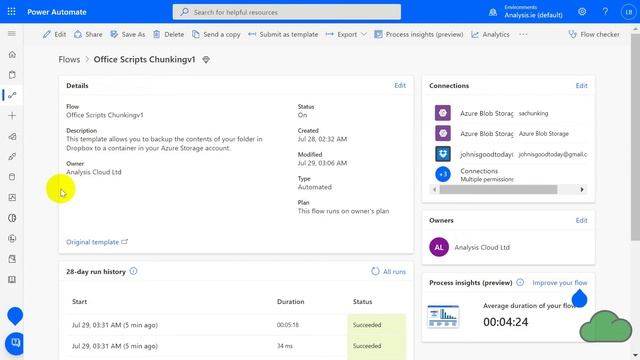Image resolution: width=640 pixels, height=360 pixels.
Task: Click the Average duration value 00:04:24
Action: pyautogui.click(x=505, y=322)
